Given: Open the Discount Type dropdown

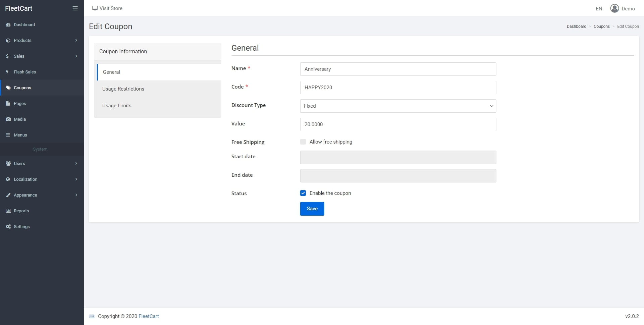Looking at the screenshot, I should (398, 106).
